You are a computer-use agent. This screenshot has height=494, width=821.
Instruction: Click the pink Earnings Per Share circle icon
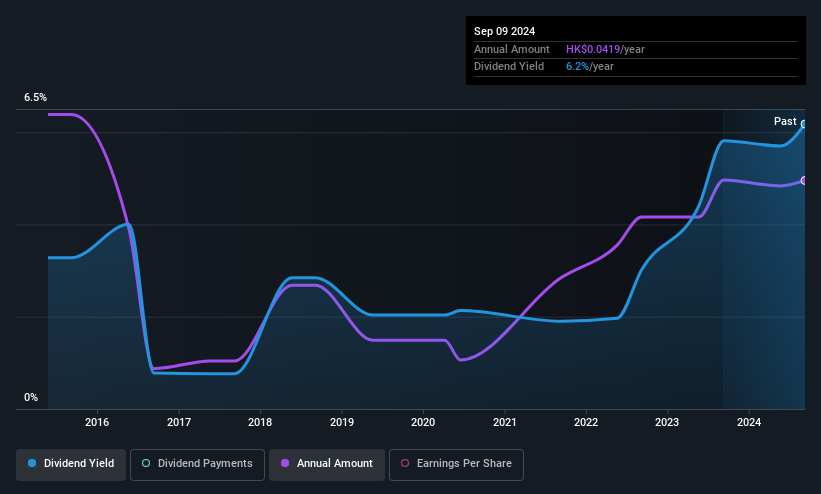405,463
